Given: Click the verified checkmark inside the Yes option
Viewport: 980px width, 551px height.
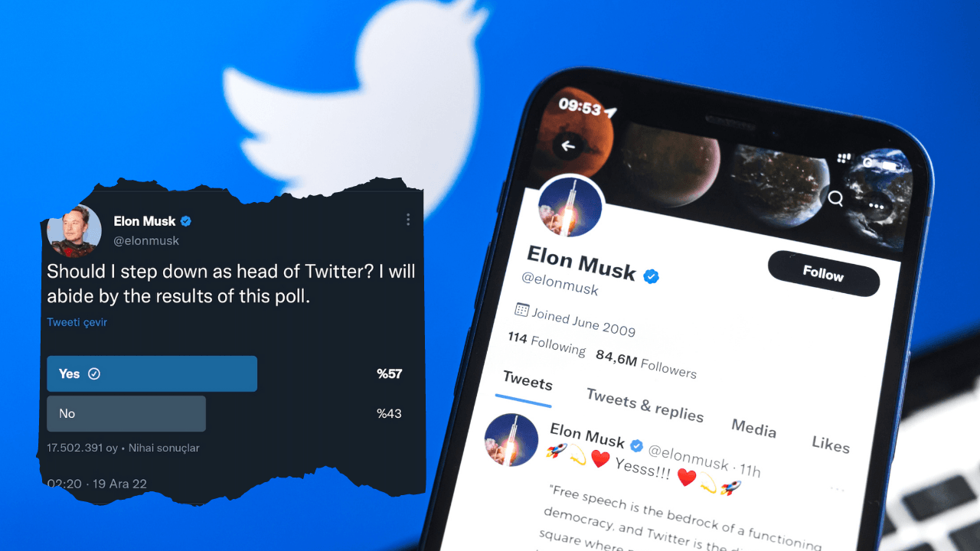Looking at the screenshot, I should click(93, 373).
